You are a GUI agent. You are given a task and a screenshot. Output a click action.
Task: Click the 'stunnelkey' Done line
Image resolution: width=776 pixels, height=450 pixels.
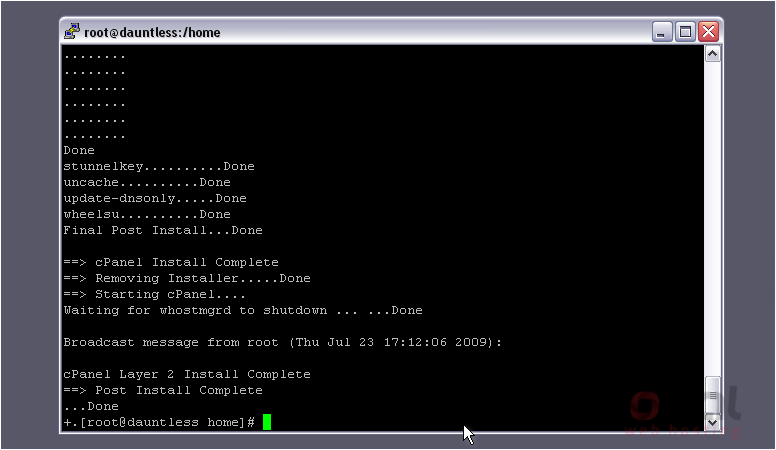coord(159,166)
